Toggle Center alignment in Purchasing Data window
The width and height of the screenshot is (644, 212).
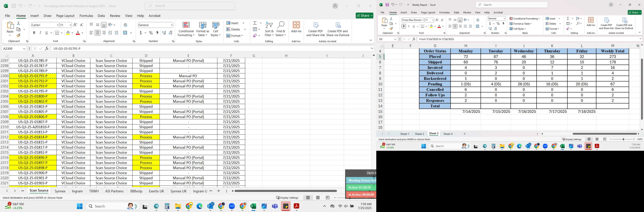pos(97,33)
